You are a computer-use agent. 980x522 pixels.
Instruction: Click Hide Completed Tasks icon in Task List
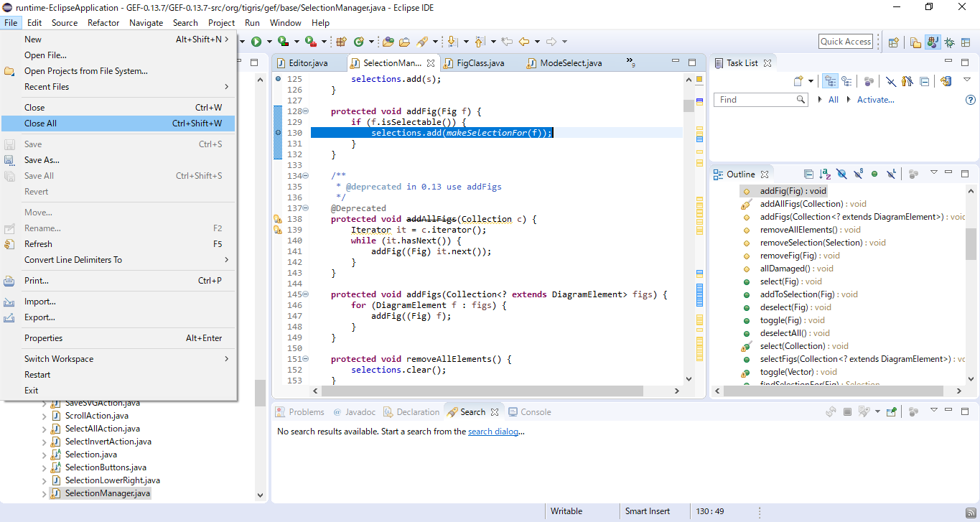[x=891, y=81]
